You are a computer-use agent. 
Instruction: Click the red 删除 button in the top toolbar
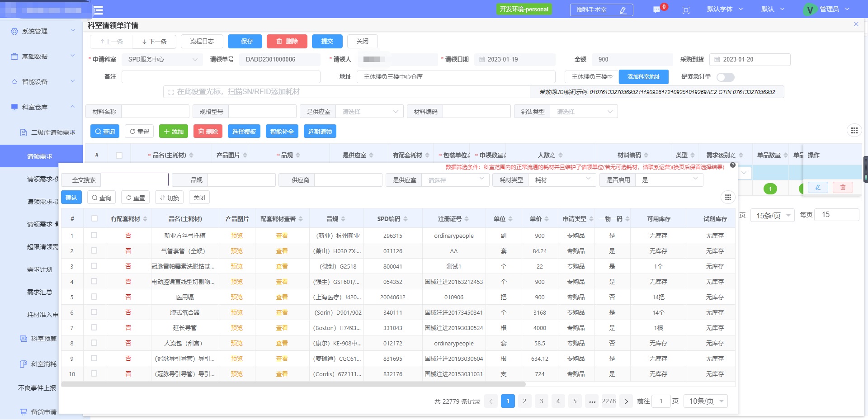click(287, 41)
